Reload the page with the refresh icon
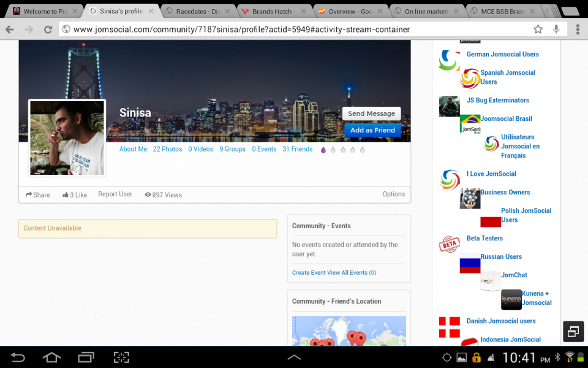Viewport: 588px width, 368px height. point(48,29)
